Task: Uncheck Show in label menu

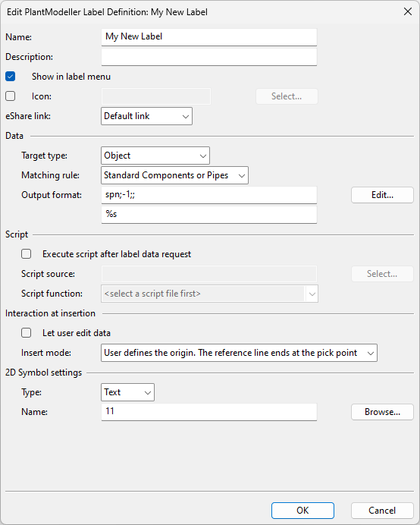Action: pos(11,77)
